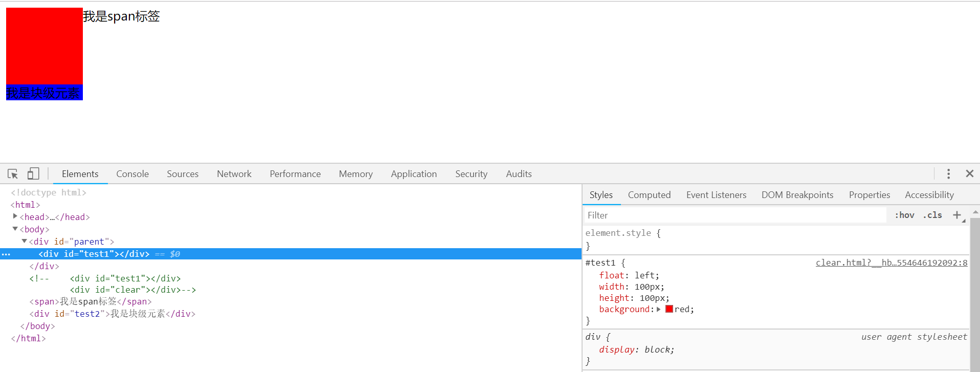Switch to the Computed styles tab
The height and width of the screenshot is (372, 980).
[x=649, y=195]
